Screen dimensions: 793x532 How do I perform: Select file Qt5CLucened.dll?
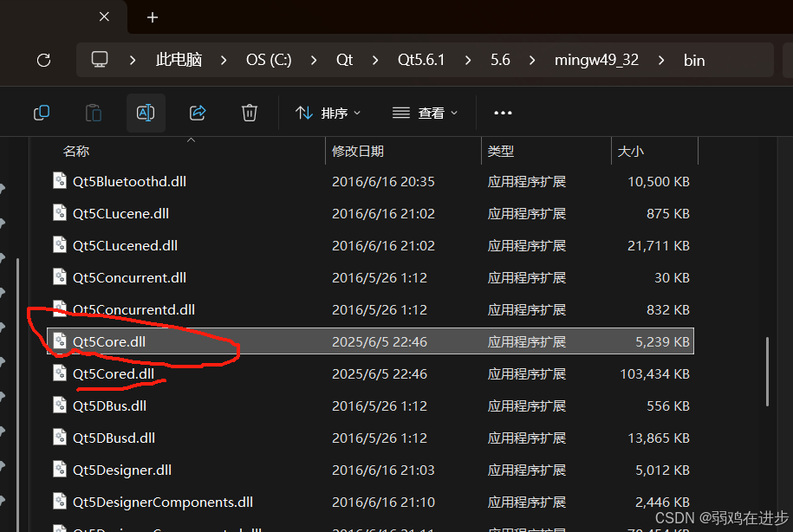click(370, 246)
